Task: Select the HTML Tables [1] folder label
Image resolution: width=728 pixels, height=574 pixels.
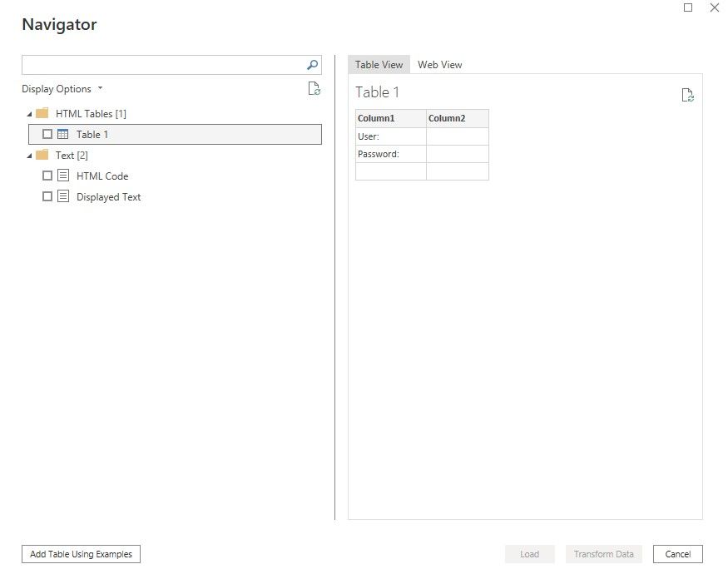Action: [91, 114]
